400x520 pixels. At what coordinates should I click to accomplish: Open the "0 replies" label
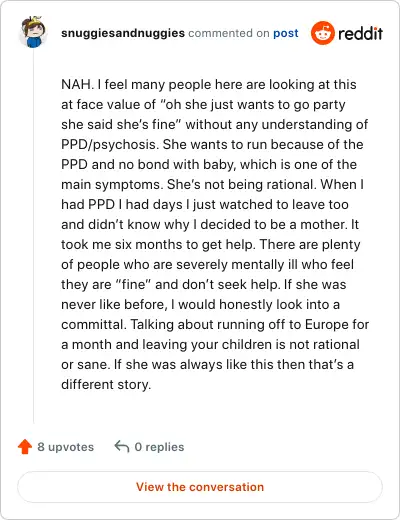tap(159, 447)
